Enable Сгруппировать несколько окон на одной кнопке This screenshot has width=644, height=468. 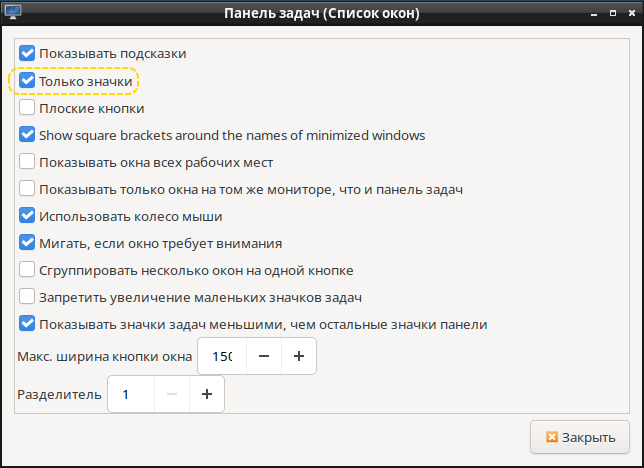point(27,270)
